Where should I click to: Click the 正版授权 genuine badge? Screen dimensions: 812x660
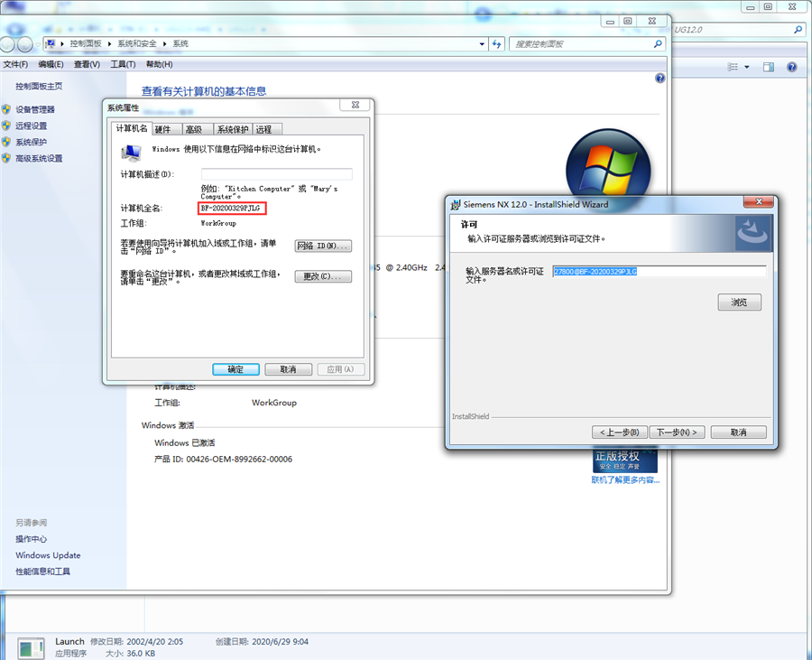point(625,460)
